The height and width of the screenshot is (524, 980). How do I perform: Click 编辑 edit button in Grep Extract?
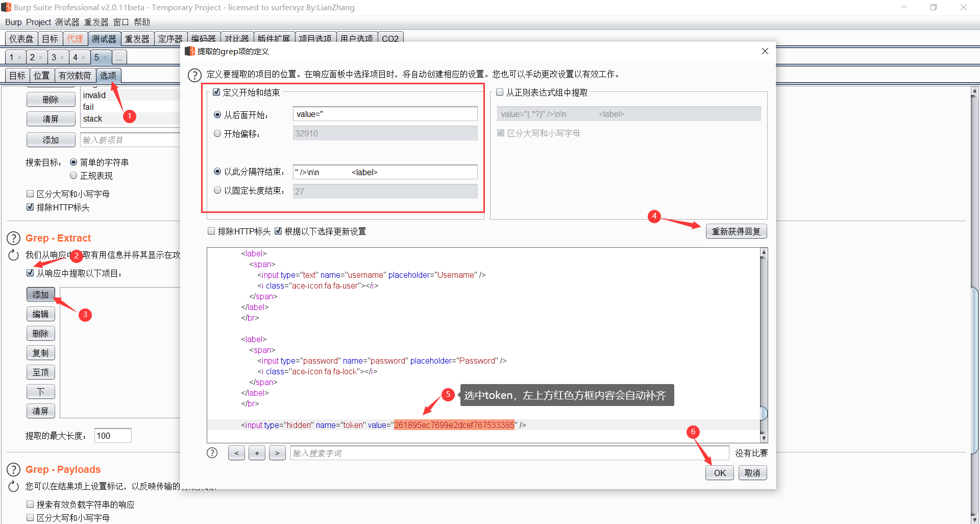(x=41, y=314)
